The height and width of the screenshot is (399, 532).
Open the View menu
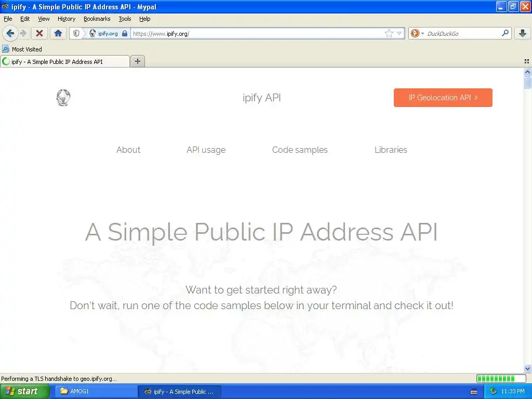(x=44, y=19)
